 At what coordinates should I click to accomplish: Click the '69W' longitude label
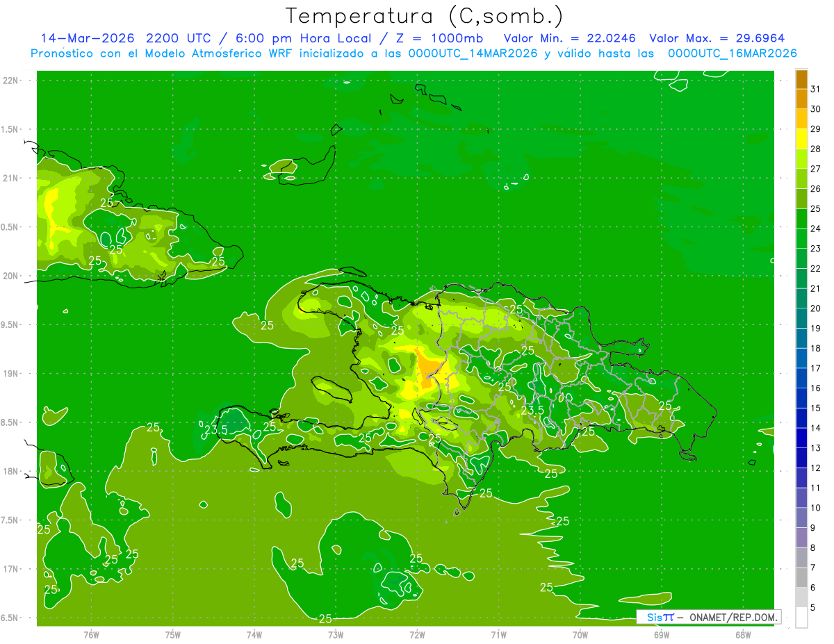coord(662,634)
